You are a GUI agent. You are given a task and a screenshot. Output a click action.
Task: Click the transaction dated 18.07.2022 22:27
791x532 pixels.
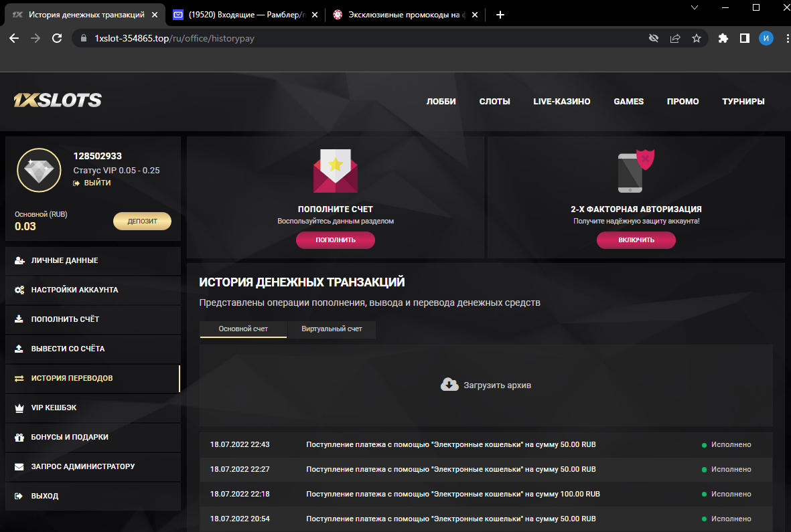click(486, 469)
